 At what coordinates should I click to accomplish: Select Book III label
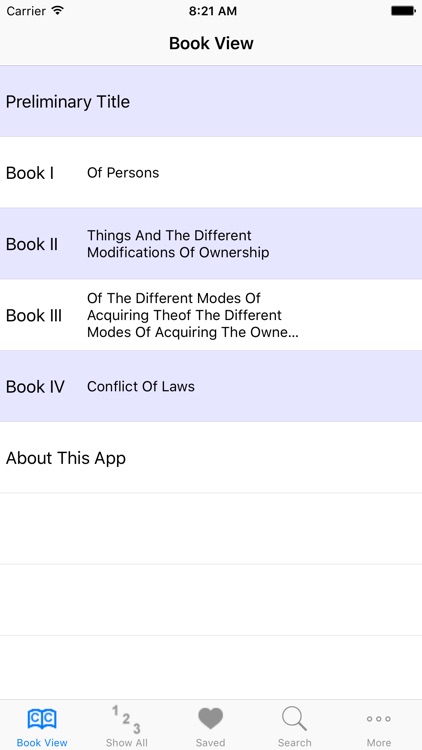pos(34,315)
